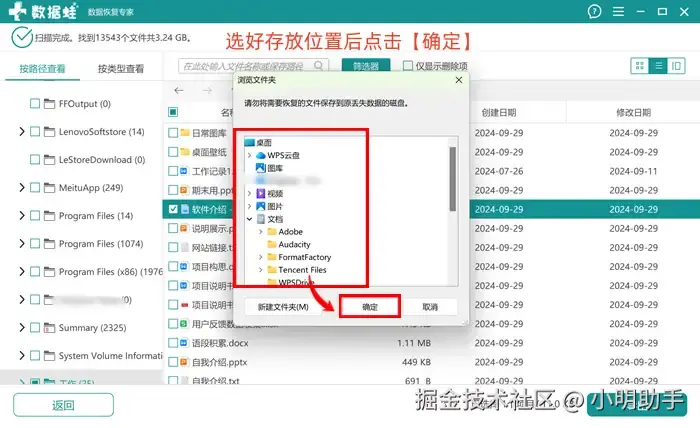The image size is (700, 428).
Task: Collapse the 文档 node in dialog tree
Action: [250, 219]
